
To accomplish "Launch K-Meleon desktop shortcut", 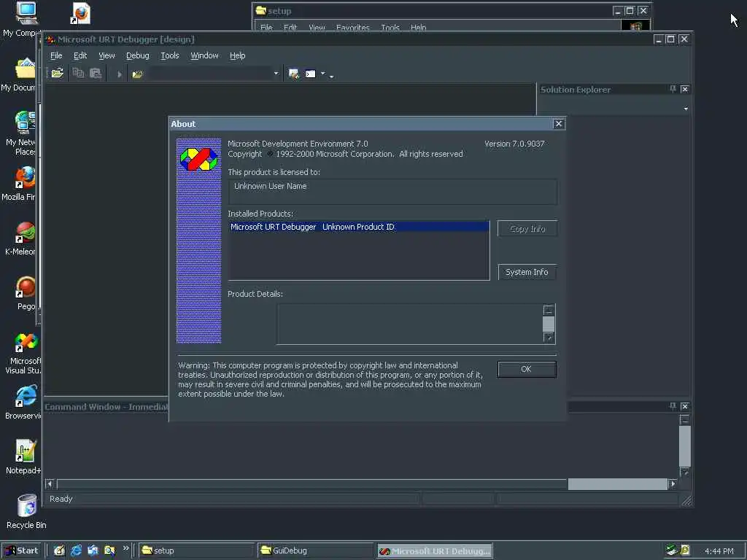I will click(25, 233).
